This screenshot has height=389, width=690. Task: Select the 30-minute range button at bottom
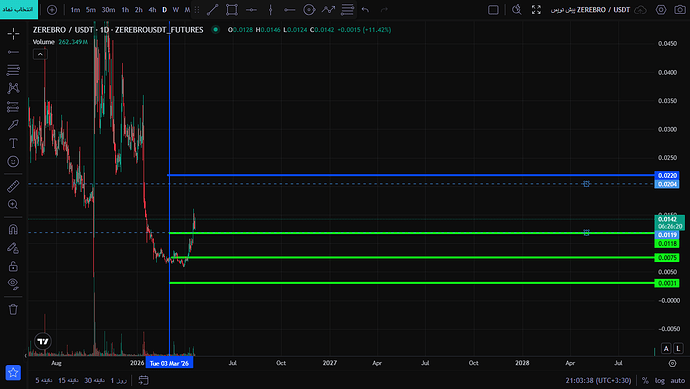click(94, 380)
